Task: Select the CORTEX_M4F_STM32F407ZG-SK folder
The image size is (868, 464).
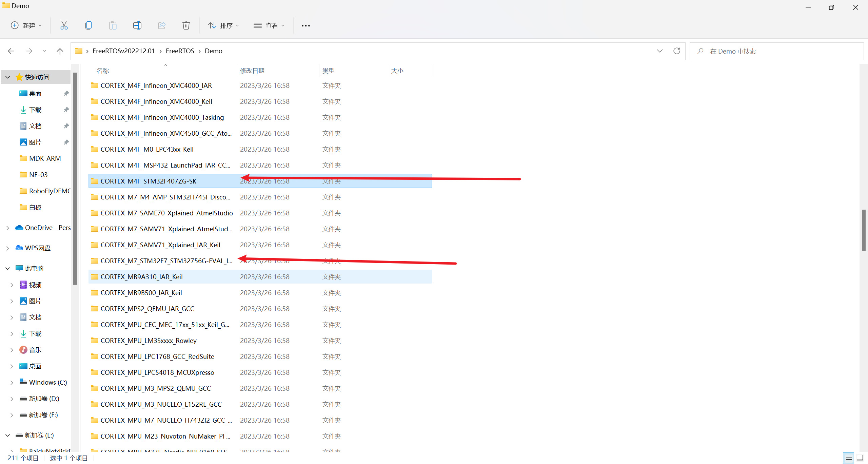Action: point(260,181)
